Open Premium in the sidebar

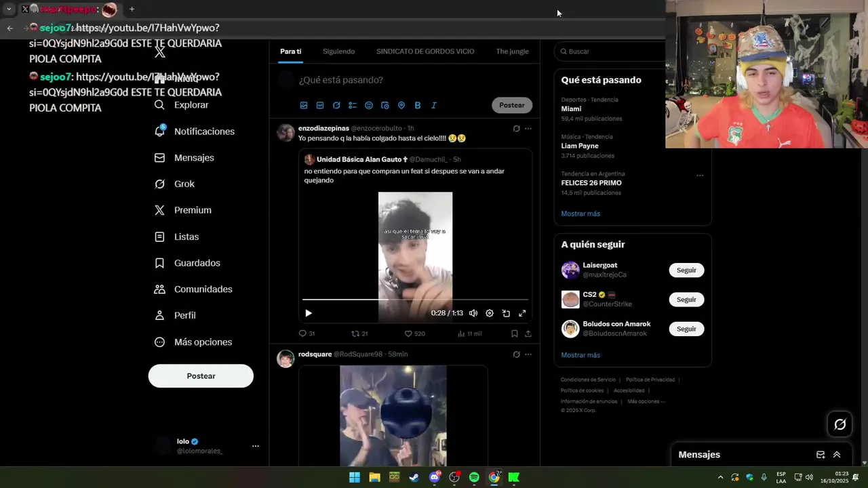183,210
